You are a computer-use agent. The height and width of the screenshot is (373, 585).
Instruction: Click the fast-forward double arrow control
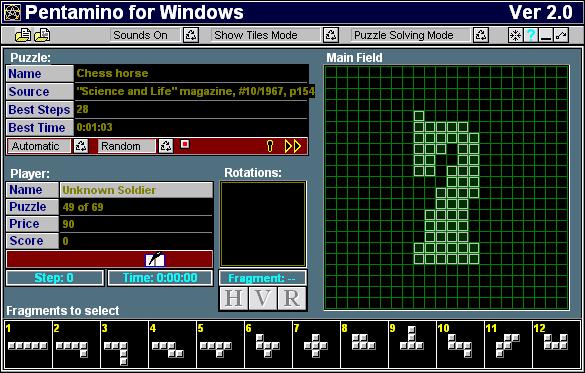tap(293, 146)
